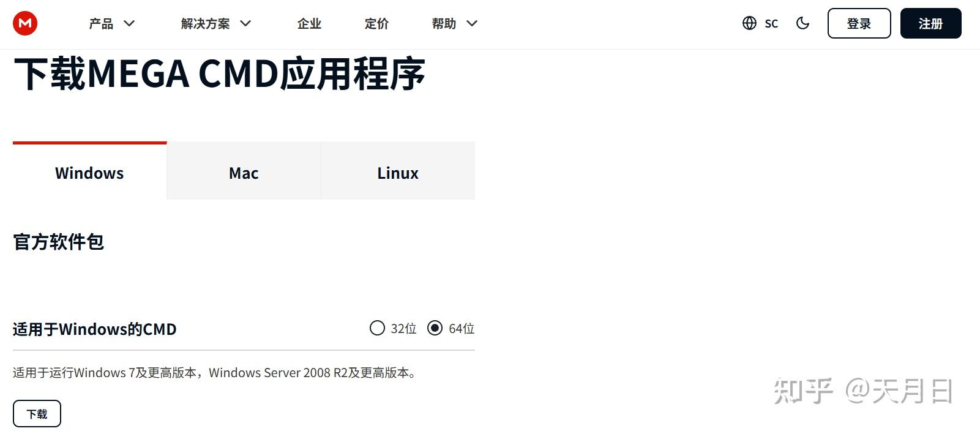This screenshot has width=980, height=431.
Task: Switch to the Windows tab
Action: [x=89, y=173]
